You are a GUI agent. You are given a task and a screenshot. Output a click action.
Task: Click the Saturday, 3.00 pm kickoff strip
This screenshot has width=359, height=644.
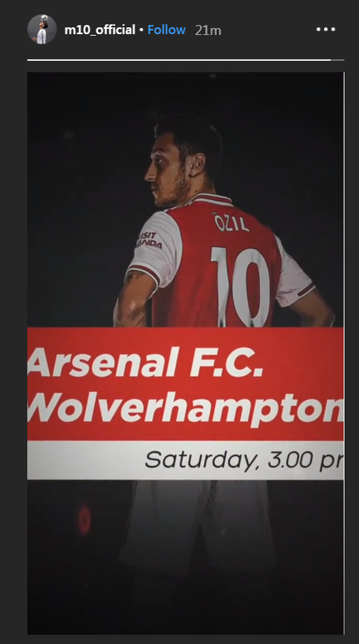pos(186,460)
